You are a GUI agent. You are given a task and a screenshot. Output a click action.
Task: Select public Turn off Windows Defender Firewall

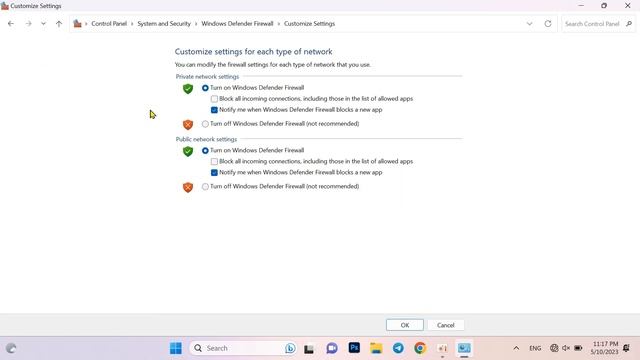click(x=205, y=187)
